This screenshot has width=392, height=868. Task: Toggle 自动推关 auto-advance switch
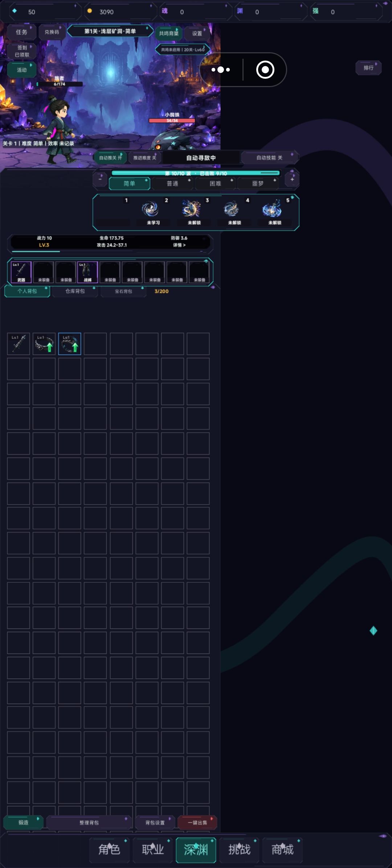click(110, 158)
